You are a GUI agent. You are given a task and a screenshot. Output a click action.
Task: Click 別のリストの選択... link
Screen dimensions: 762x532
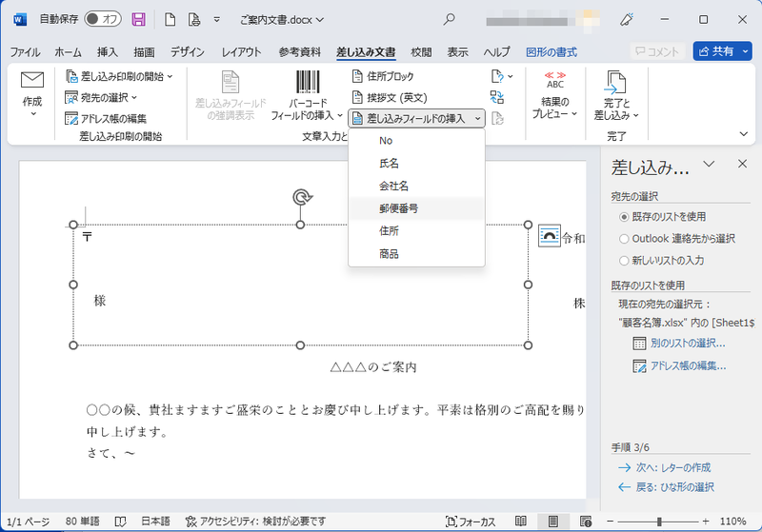click(688, 344)
